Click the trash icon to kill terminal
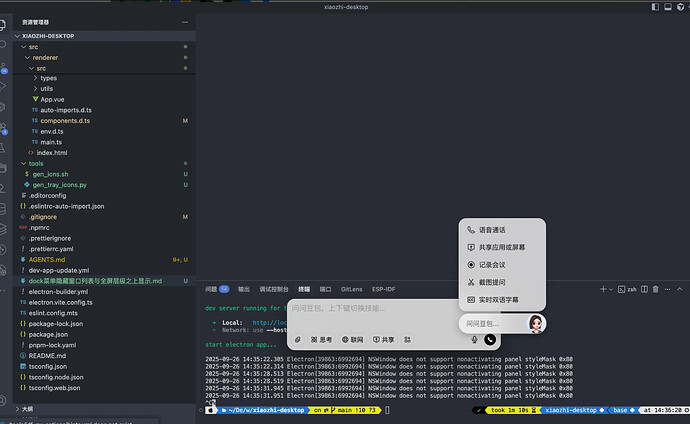Viewport: 690px width, 424px height. pyautogui.click(x=655, y=289)
